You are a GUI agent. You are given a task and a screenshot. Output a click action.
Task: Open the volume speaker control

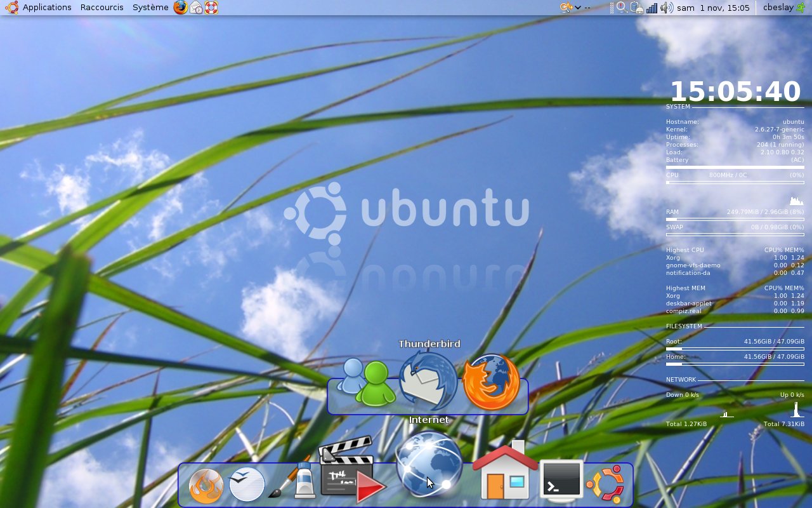[x=666, y=8]
